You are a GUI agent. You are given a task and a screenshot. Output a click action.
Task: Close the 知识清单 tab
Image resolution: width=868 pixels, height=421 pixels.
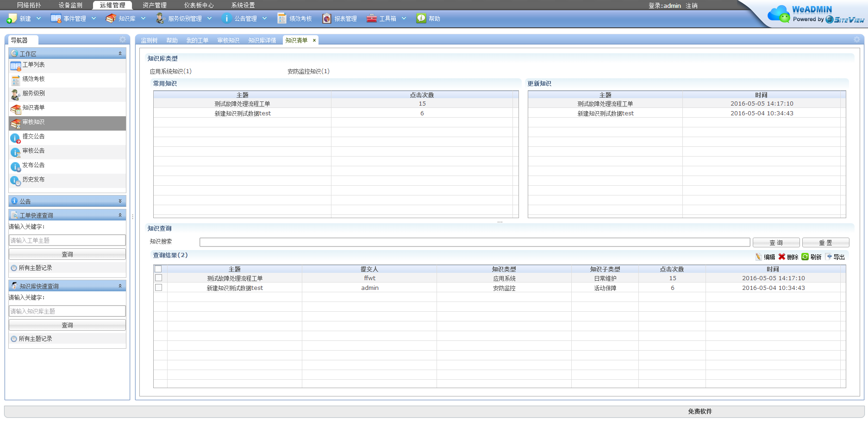pos(314,40)
